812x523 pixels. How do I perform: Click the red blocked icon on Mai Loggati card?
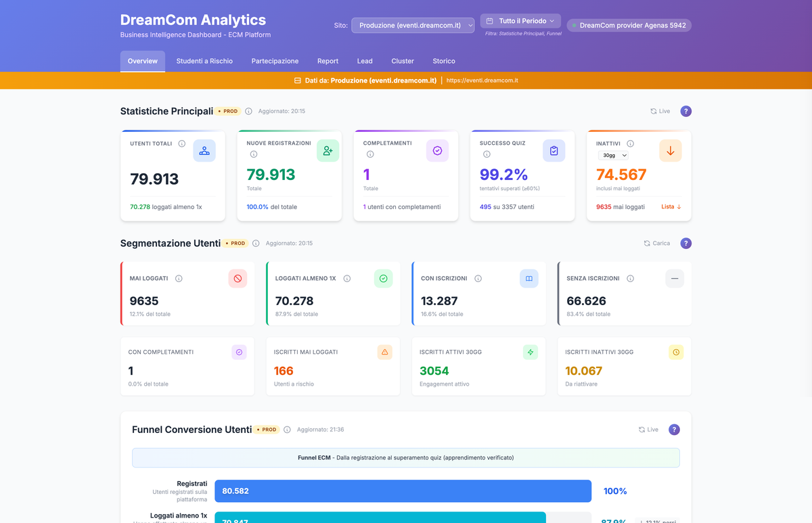click(238, 278)
